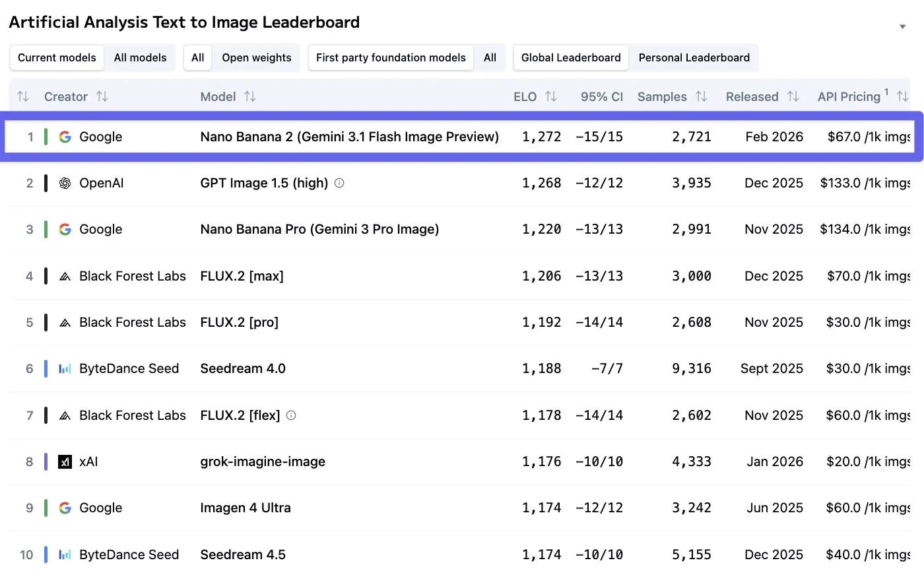
Task: Click the sort arrows beside the Creator header
Action: [103, 96]
